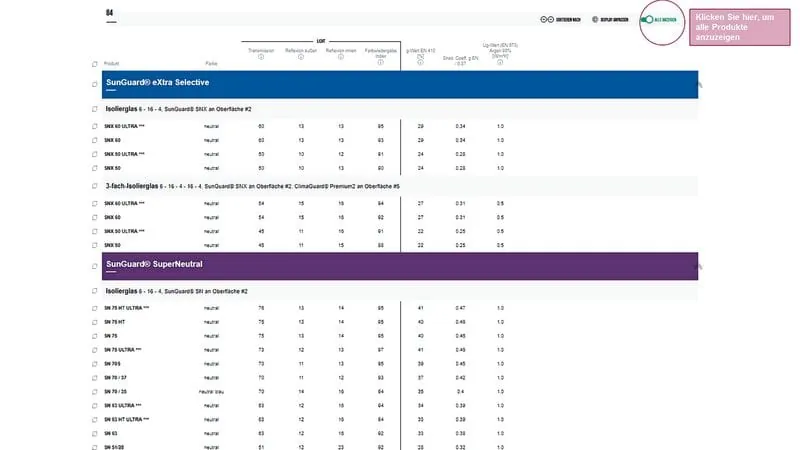Click the 'Sortieren nach' sort icon
The height and width of the screenshot is (450, 800).
(x=546, y=20)
